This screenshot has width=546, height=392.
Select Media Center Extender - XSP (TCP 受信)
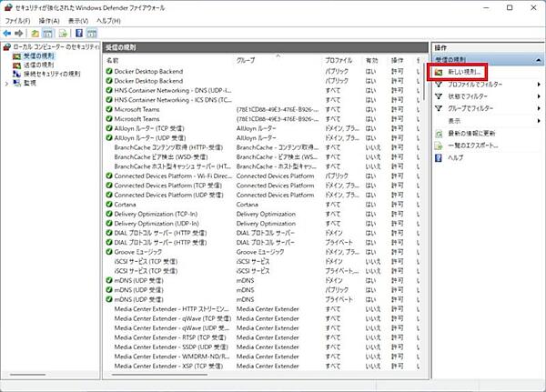(168, 367)
